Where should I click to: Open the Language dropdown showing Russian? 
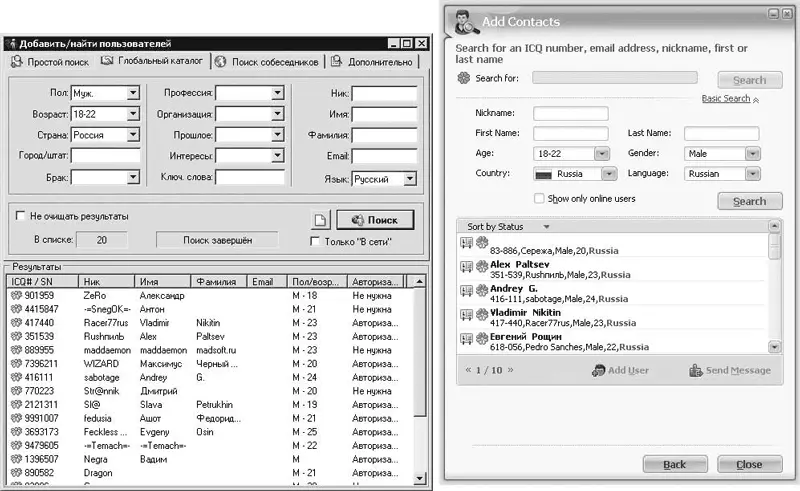[753, 174]
